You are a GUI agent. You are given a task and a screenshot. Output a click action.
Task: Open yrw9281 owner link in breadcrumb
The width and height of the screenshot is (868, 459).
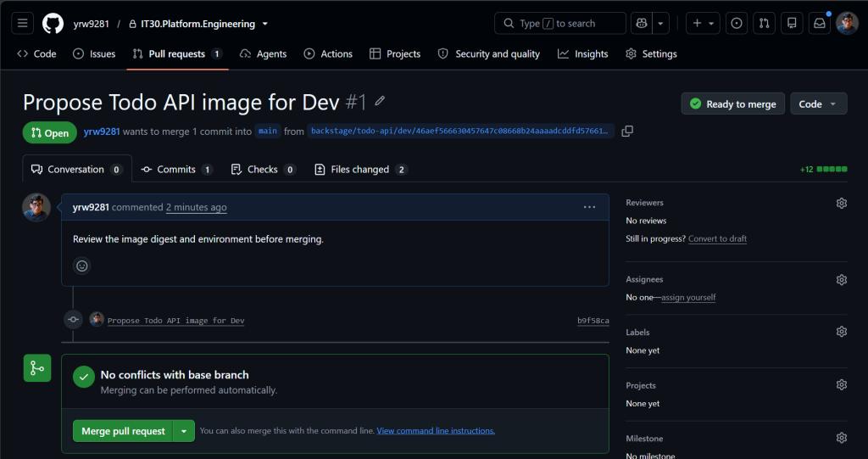coord(92,24)
